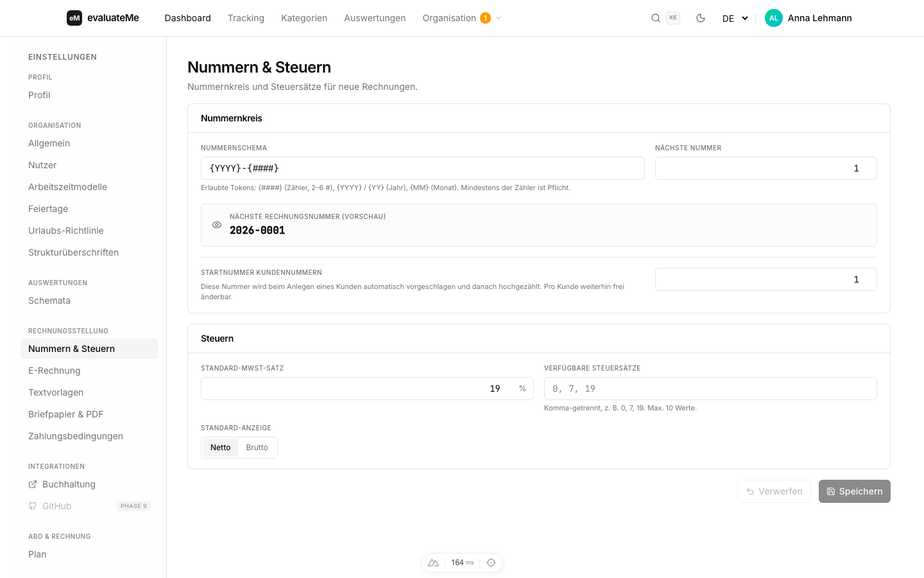Click the PHASE 9 badge

coord(133,506)
